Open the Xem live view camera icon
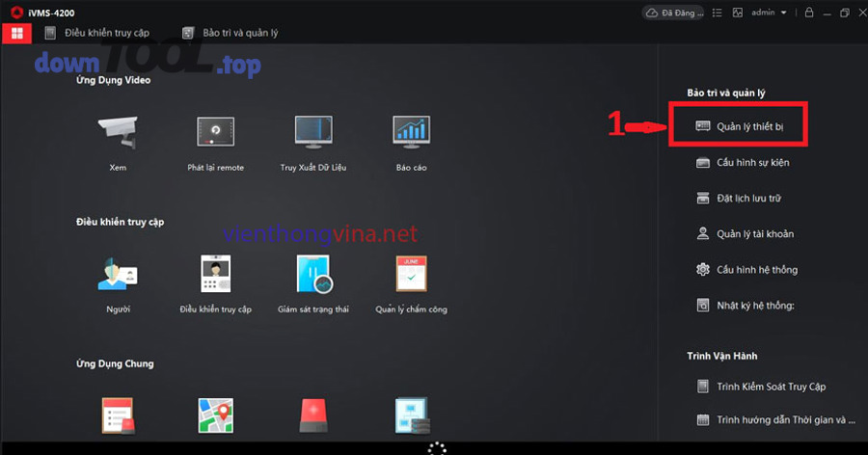The height and width of the screenshot is (455, 868). pos(119,135)
